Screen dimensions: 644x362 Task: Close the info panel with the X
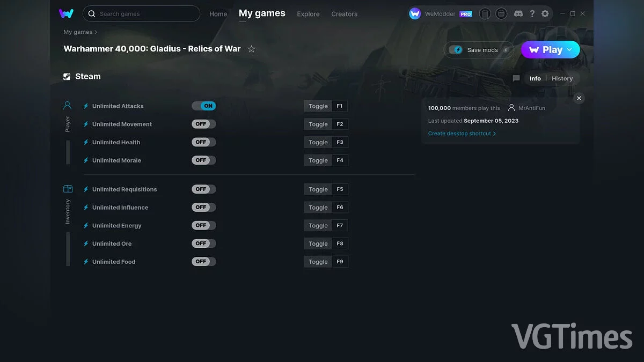tap(579, 98)
